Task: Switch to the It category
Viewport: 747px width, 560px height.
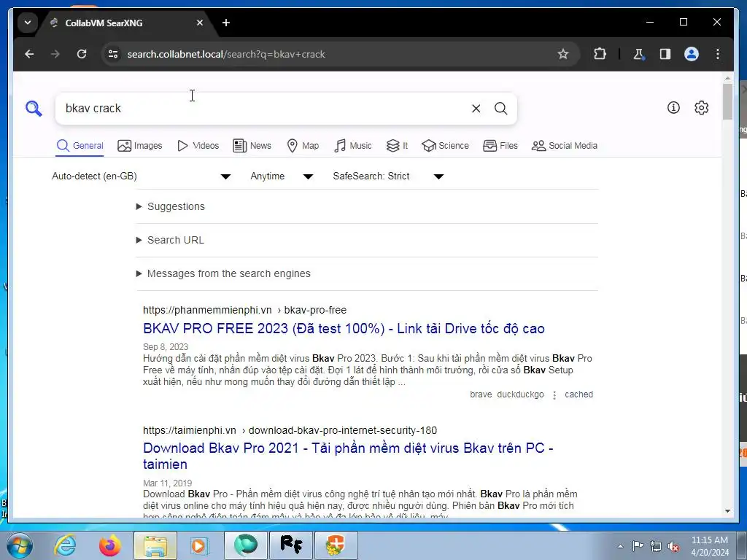Action: tap(397, 146)
